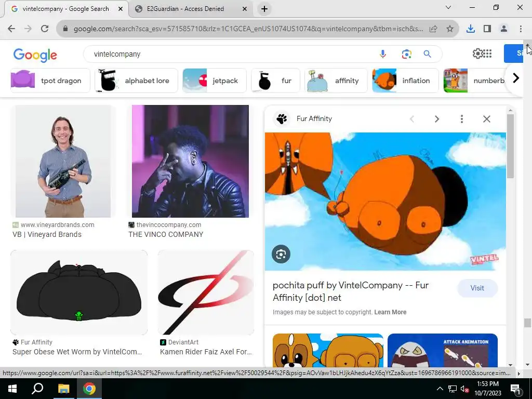Select the fur filter chip
532x399 pixels.
click(275, 81)
